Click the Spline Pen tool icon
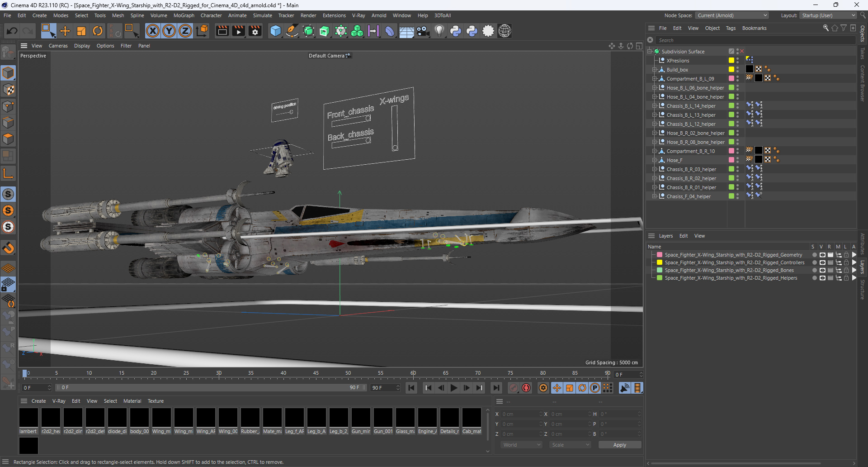 (292, 31)
